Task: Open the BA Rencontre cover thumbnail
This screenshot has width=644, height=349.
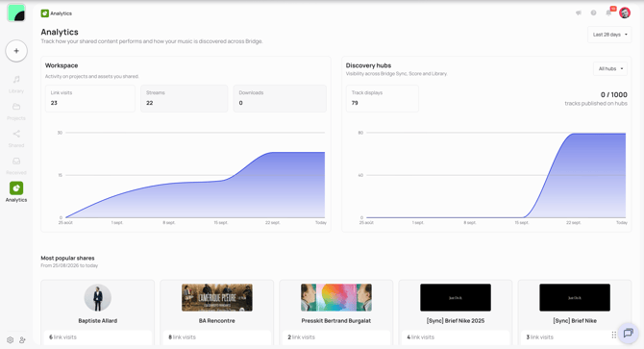Action: (217, 298)
